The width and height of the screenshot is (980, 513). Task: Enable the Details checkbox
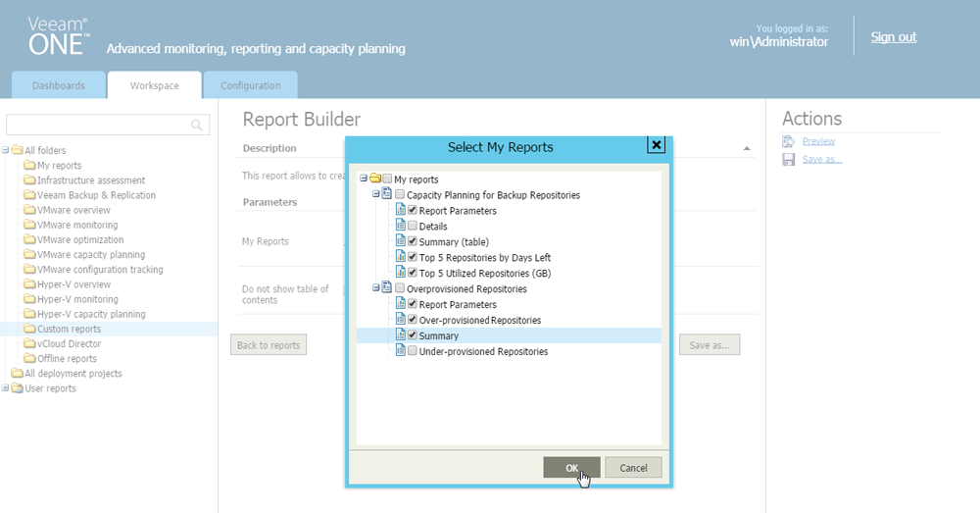413,227
